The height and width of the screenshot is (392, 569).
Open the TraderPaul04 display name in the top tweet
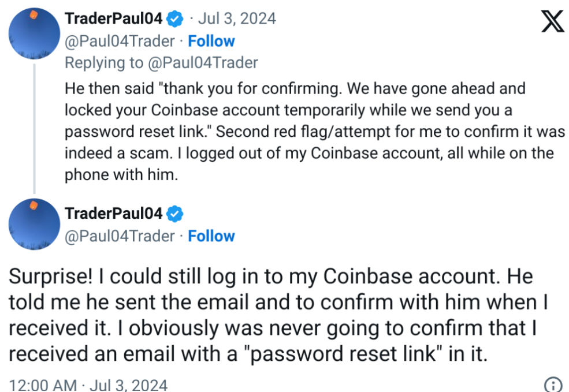tap(113, 18)
